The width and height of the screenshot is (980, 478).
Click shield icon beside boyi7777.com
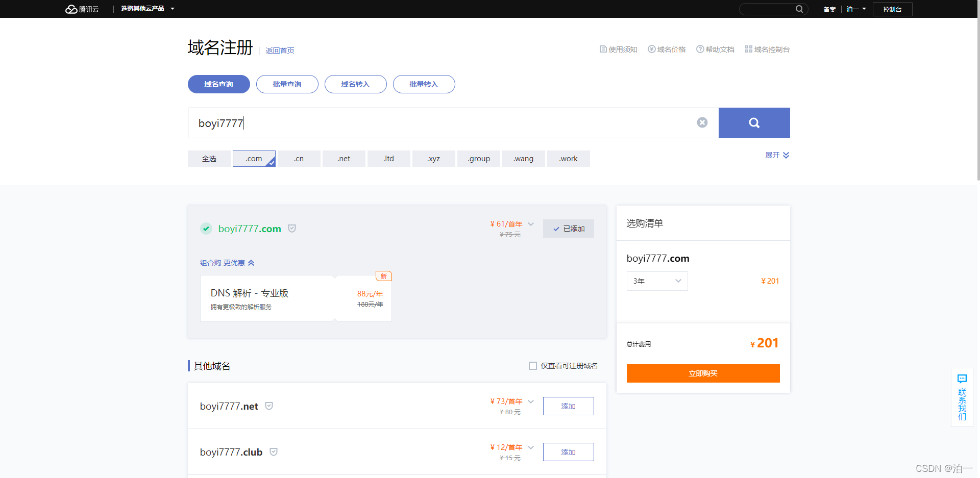coord(292,229)
